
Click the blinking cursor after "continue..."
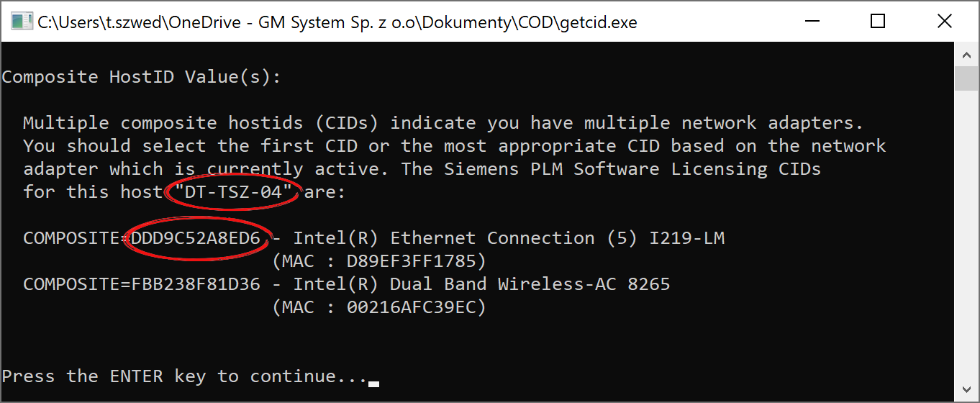pyautogui.click(x=373, y=384)
